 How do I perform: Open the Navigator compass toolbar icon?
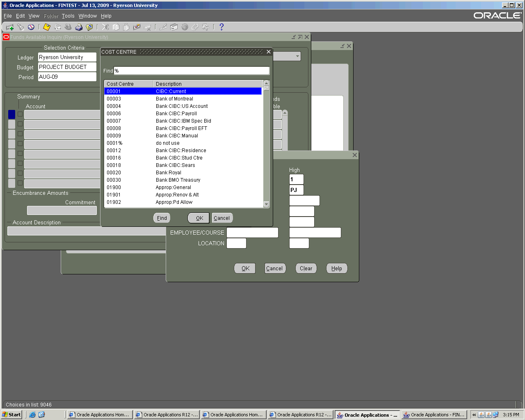click(31, 27)
